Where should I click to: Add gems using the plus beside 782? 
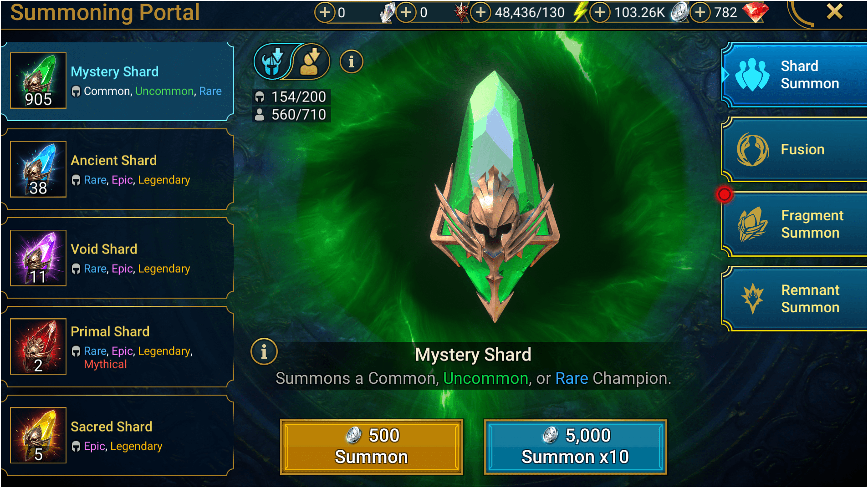pos(700,12)
